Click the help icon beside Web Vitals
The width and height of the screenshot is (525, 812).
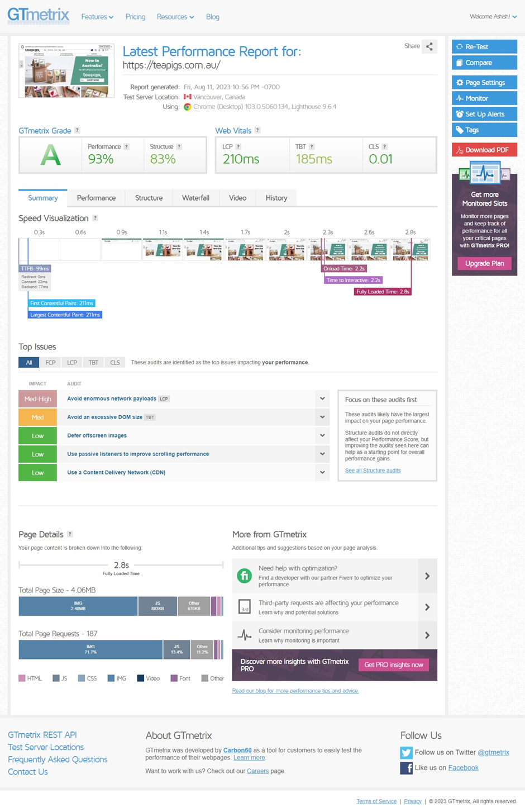click(x=257, y=130)
